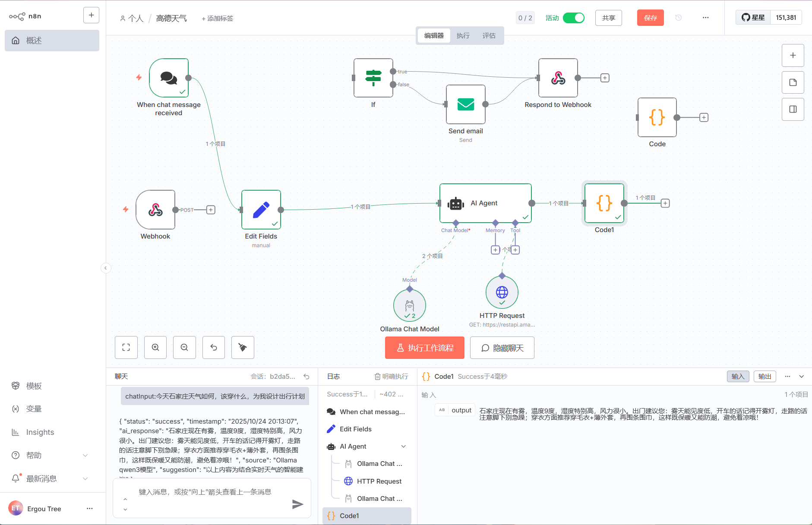The image size is (812, 525).
Task: Click the zoom out canvas icon
Action: 184,347
